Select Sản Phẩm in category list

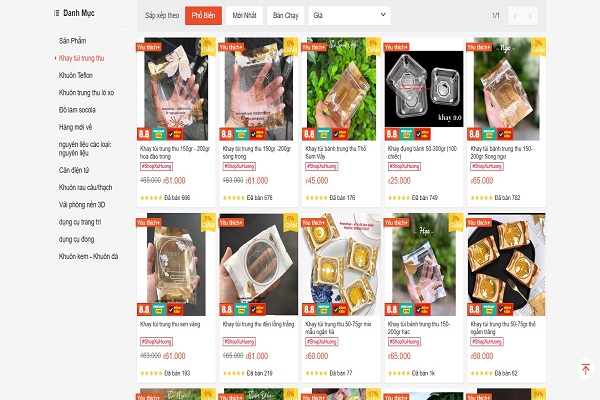(x=72, y=41)
